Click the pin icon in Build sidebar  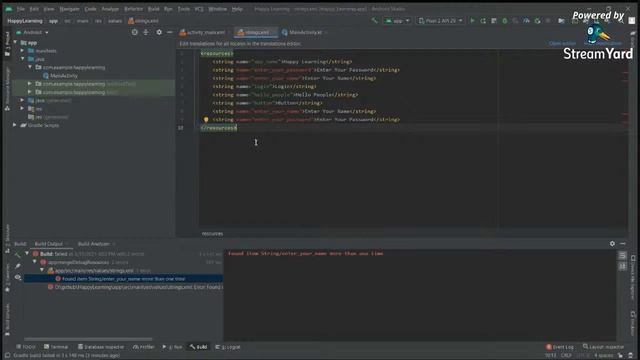[x=18, y=266]
